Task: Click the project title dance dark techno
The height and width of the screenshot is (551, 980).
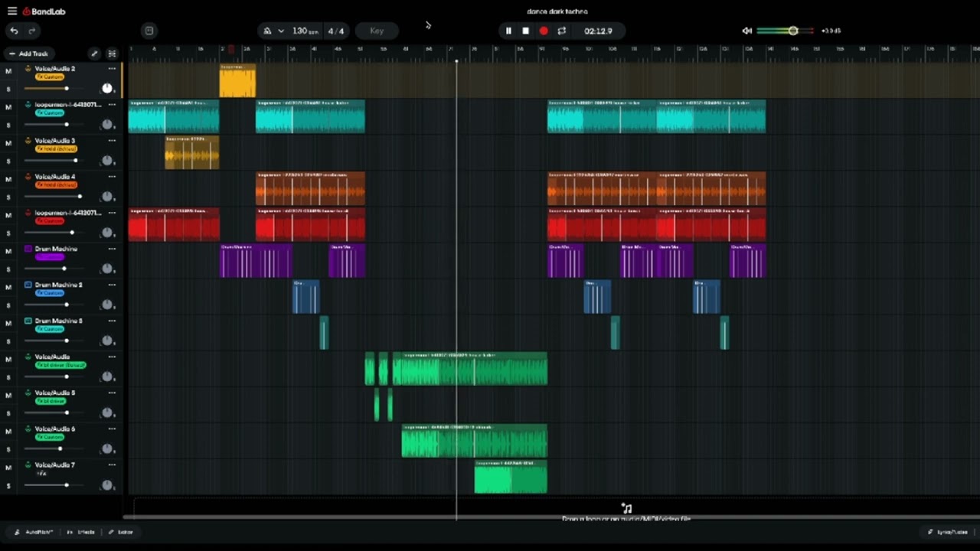Action: 557,11
